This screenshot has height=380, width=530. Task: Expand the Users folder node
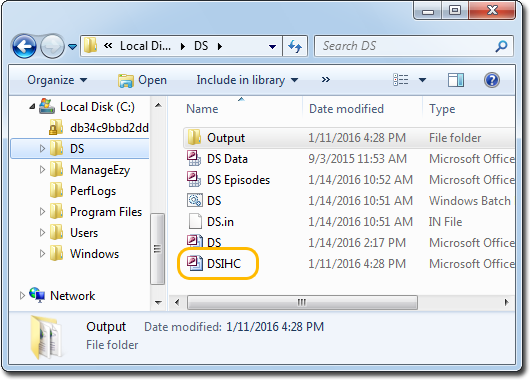coord(42,233)
